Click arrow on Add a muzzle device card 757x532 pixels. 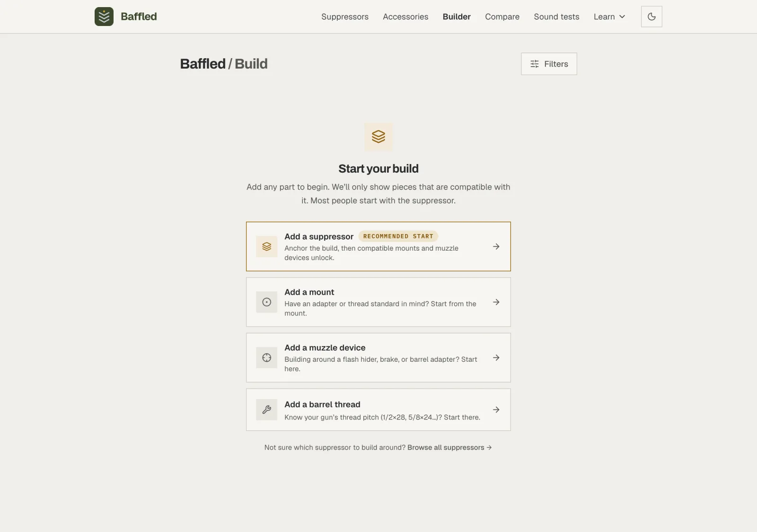point(496,358)
